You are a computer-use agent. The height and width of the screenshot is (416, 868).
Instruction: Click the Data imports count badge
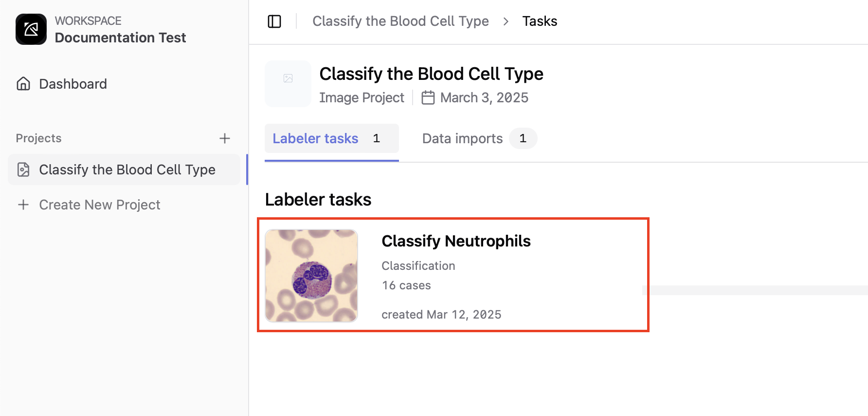click(523, 138)
